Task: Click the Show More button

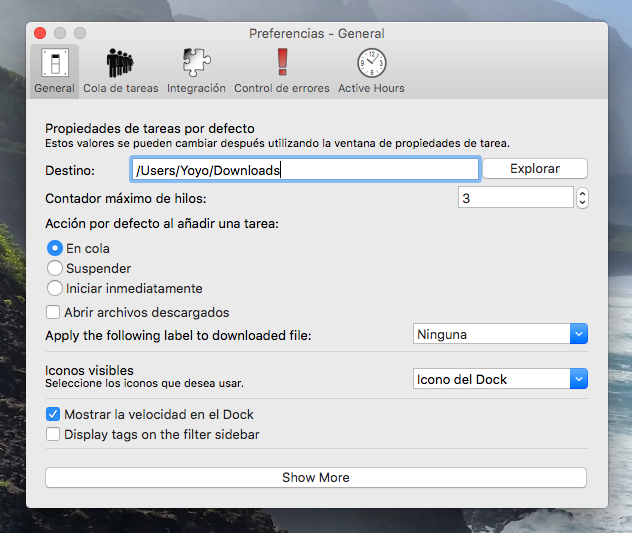Action: click(315, 477)
